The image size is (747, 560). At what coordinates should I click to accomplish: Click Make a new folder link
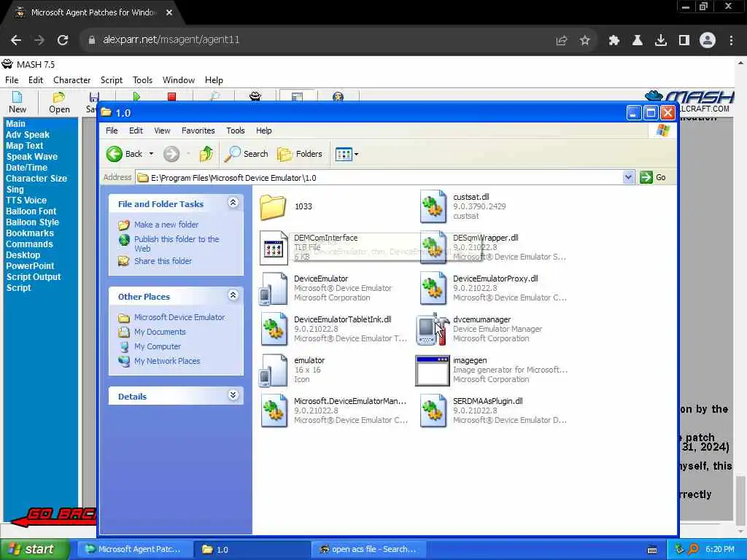click(166, 225)
